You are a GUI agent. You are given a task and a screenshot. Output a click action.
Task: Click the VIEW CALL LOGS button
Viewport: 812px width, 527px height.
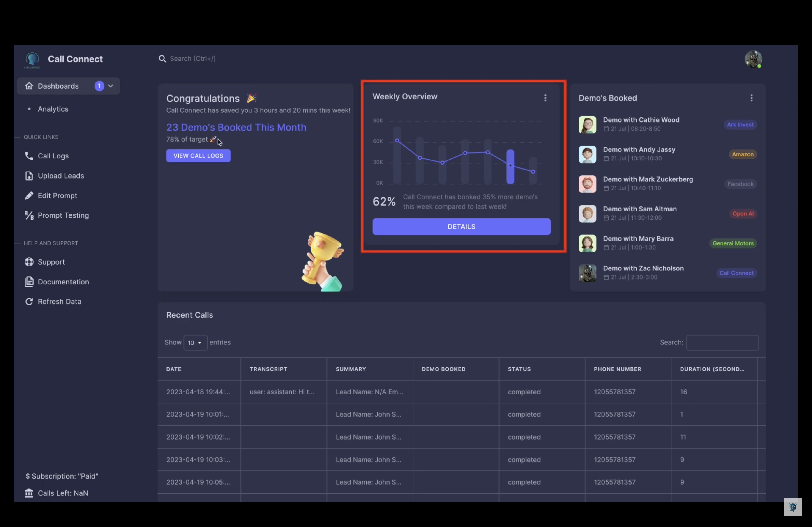tap(198, 156)
